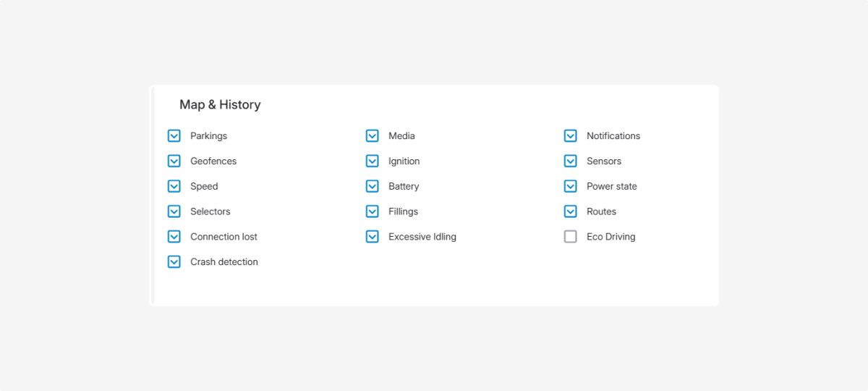
Task: Disable the Routes checkbox
Action: 570,211
